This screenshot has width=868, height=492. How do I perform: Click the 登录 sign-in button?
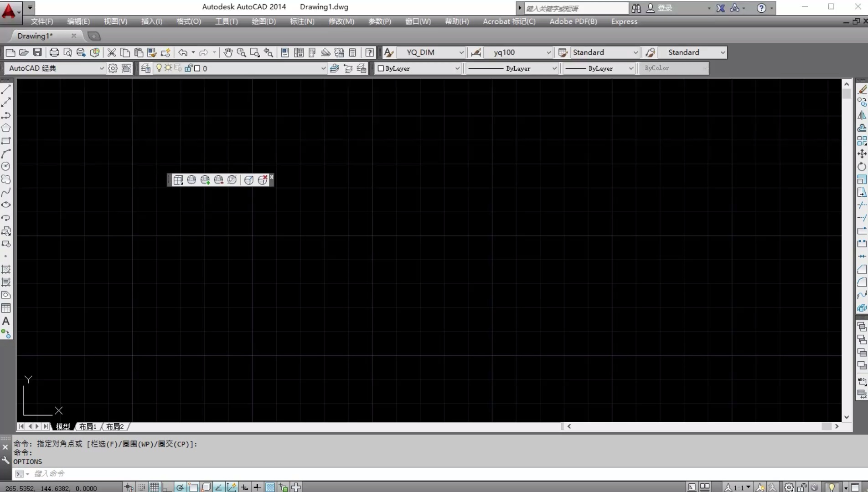[x=665, y=8]
